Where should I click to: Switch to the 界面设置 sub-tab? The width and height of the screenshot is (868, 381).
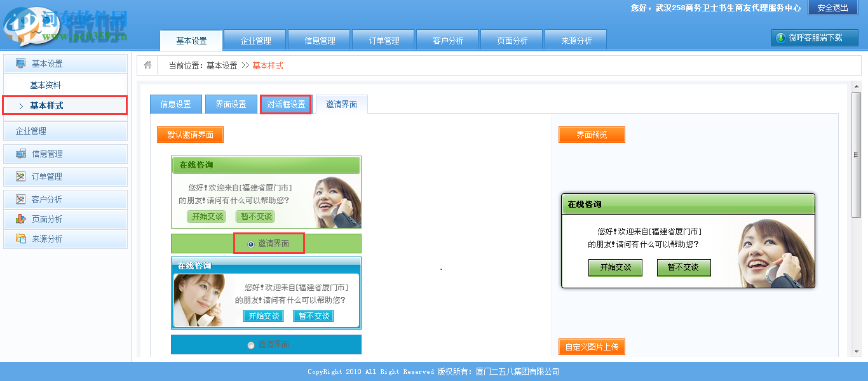(x=231, y=104)
